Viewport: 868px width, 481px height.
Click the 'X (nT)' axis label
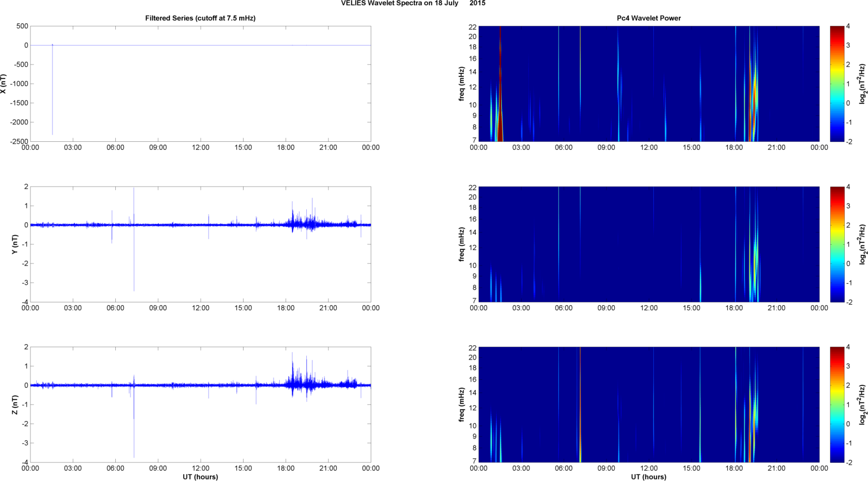pyautogui.click(x=4, y=84)
